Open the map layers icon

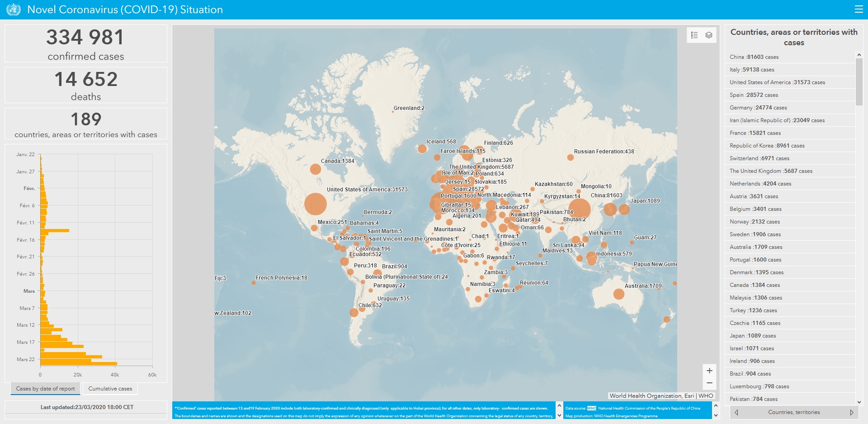709,35
